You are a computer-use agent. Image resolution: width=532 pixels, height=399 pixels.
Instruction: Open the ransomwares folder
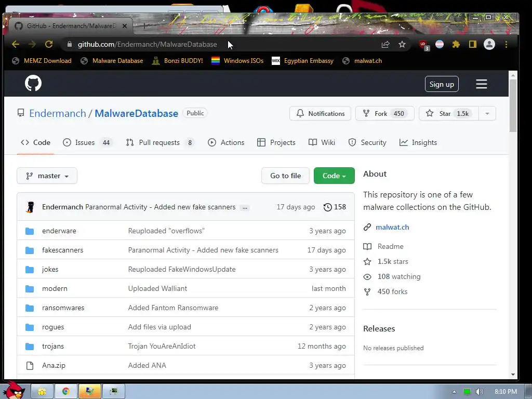[x=63, y=308]
